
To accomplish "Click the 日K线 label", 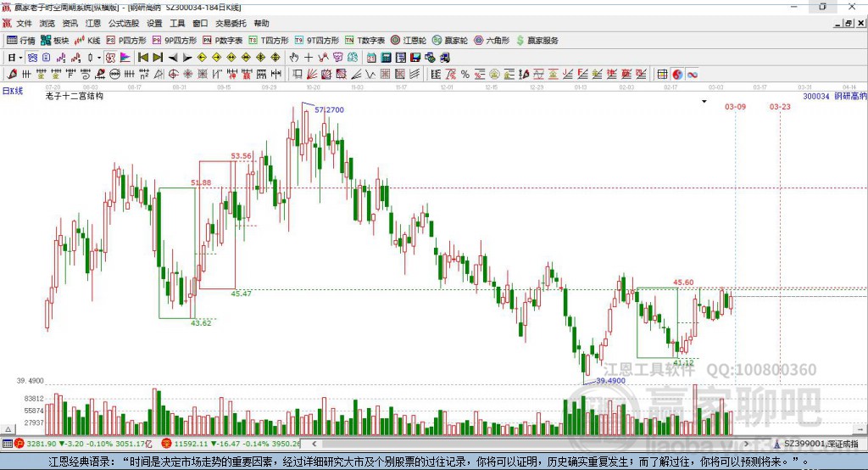I will tap(13, 91).
